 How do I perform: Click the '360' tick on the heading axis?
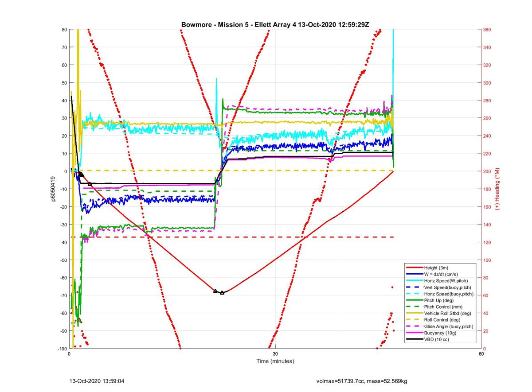[x=488, y=30]
